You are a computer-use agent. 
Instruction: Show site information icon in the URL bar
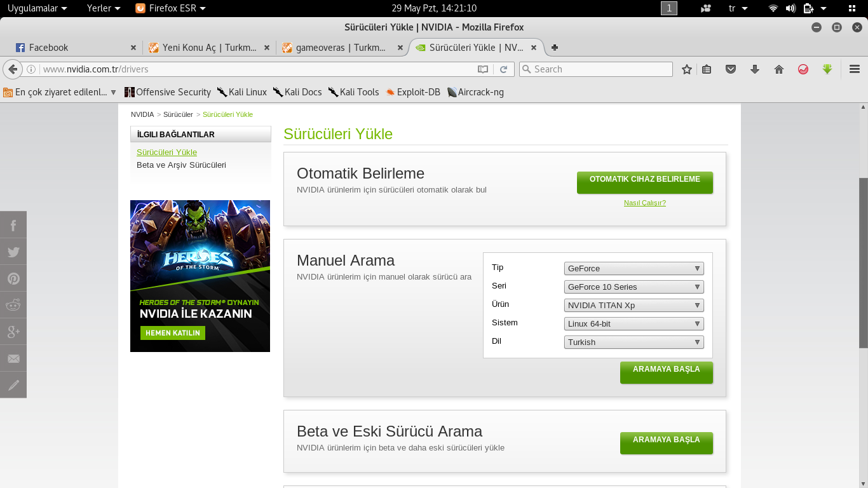[x=31, y=69]
